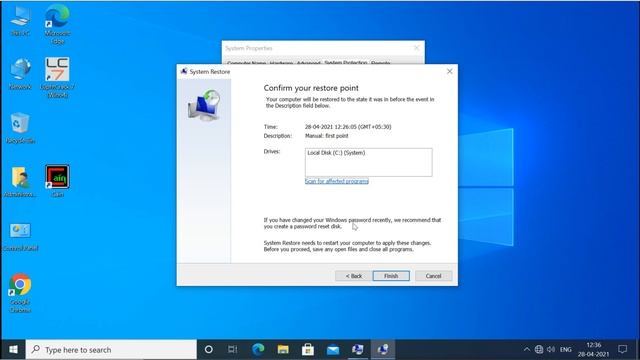Launch Microsoft Edge desktop shortcut

tap(58, 24)
